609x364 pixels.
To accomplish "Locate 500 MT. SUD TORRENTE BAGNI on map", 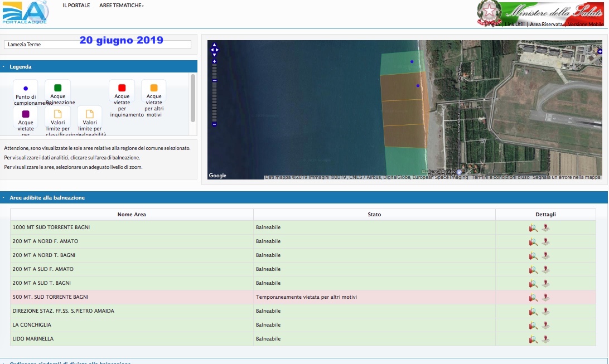I will tap(545, 298).
